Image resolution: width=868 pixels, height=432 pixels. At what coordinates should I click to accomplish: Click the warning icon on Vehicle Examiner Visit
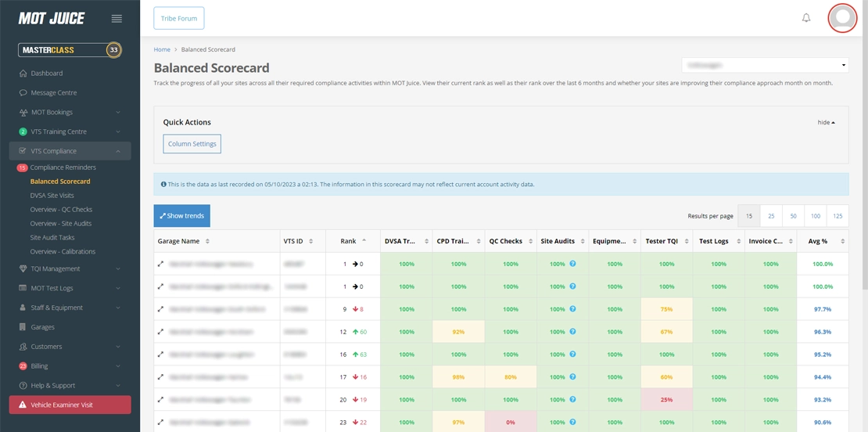pos(23,405)
